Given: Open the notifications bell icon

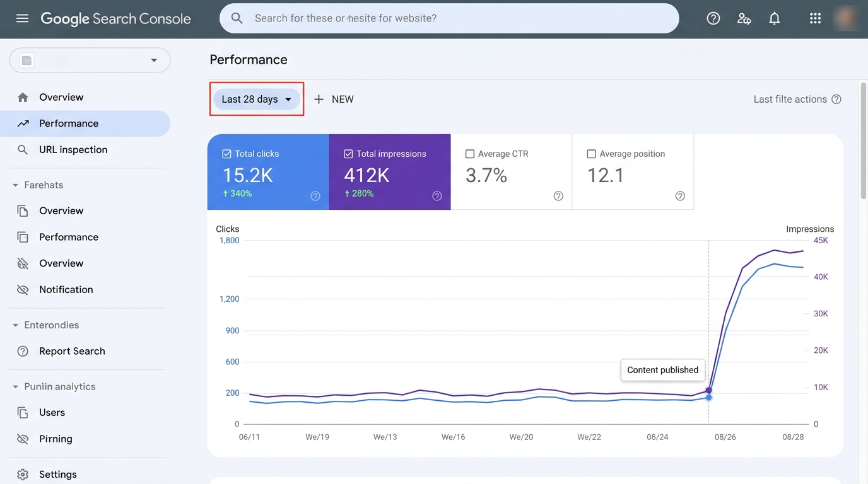Looking at the screenshot, I should coord(774,18).
